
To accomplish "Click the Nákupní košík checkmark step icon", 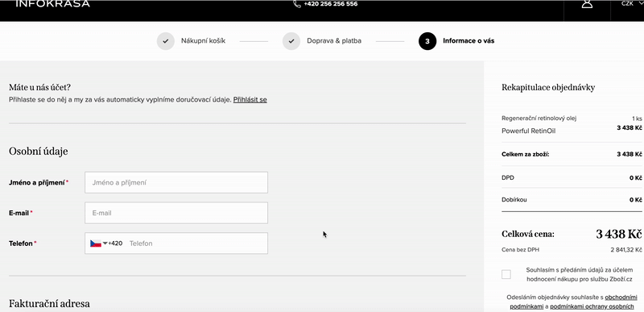I will click(x=166, y=41).
